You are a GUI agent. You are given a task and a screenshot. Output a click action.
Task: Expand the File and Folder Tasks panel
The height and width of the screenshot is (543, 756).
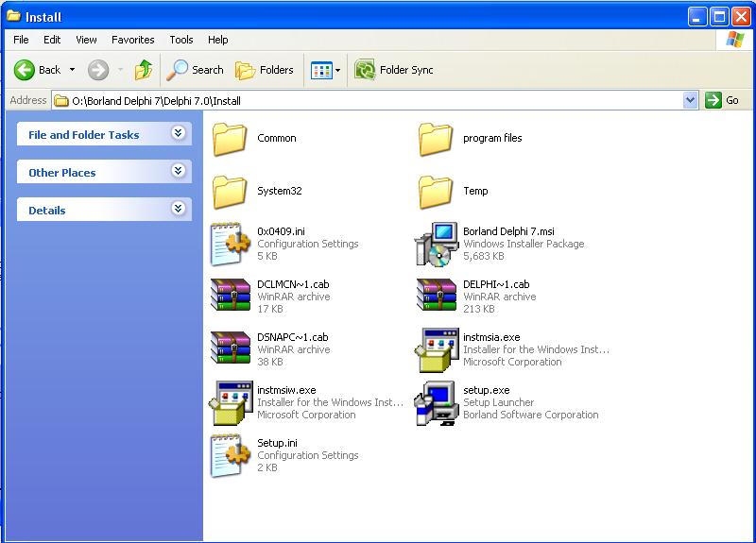[178, 134]
